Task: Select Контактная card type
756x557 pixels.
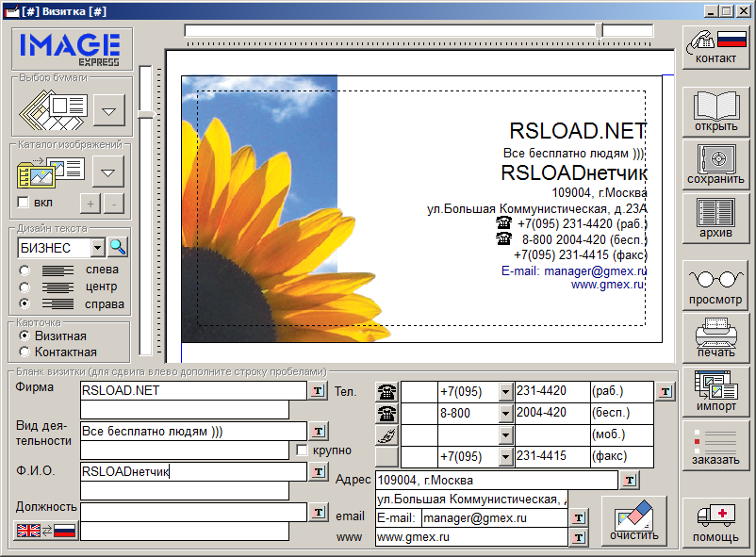Action: point(25,352)
